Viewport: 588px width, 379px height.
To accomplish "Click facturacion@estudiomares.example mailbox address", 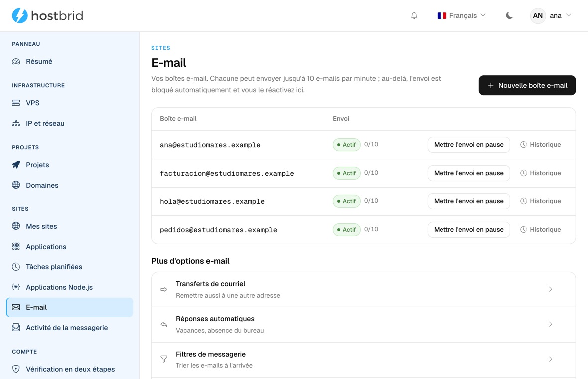I will point(227,174).
